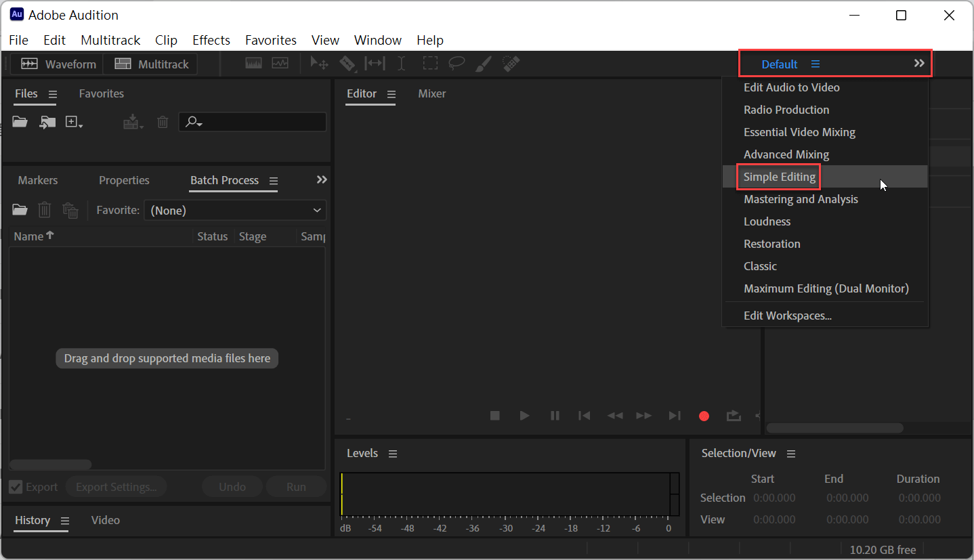974x560 pixels.
Task: Select Edit Workspaces... from the list
Action: tap(825, 316)
